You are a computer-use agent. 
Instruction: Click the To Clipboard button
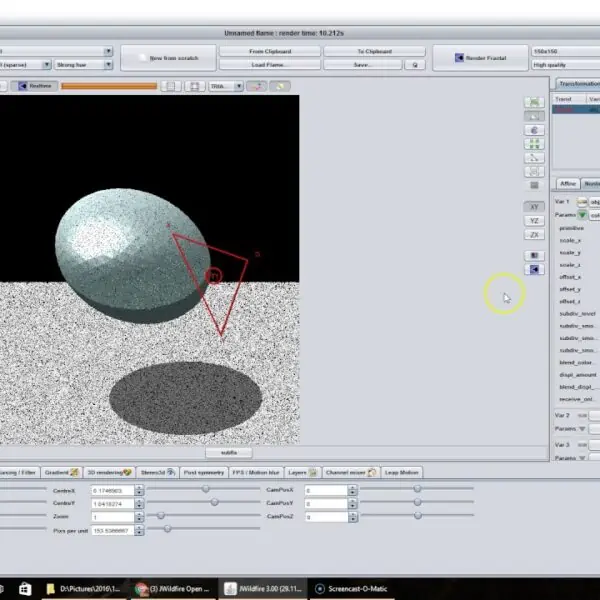coord(375,51)
